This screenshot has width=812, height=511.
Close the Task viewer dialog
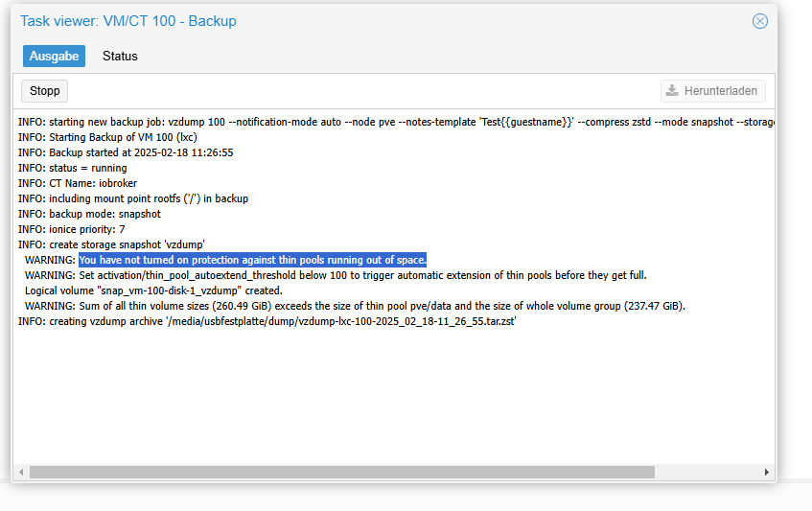tap(759, 21)
